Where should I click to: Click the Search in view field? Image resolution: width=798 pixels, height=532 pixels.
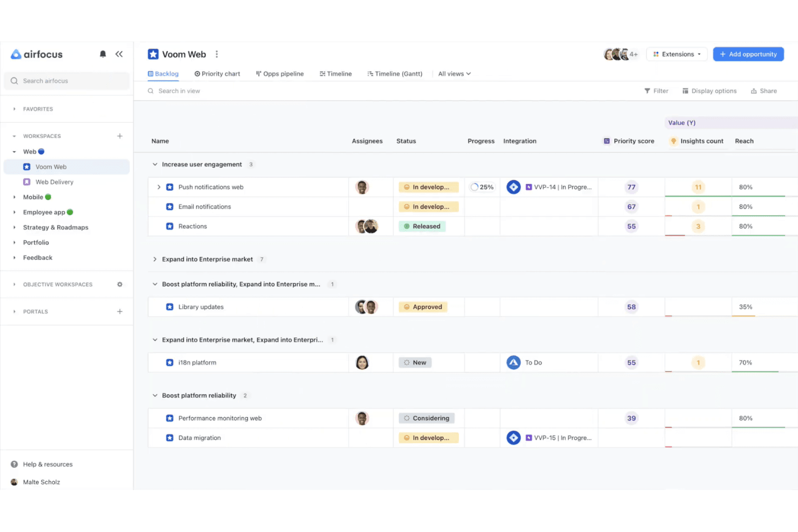click(179, 91)
